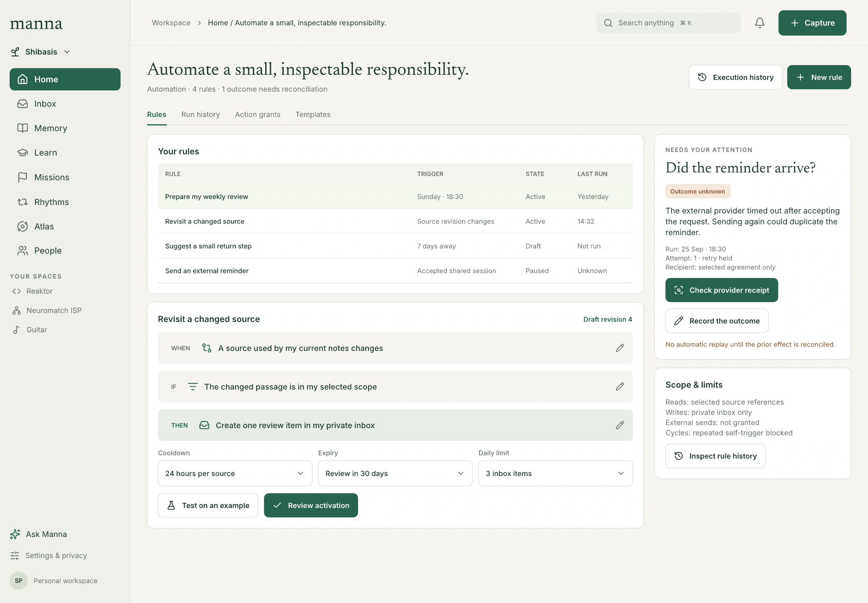Select the Send an external reminder rule
868x603 pixels.
[395, 271]
